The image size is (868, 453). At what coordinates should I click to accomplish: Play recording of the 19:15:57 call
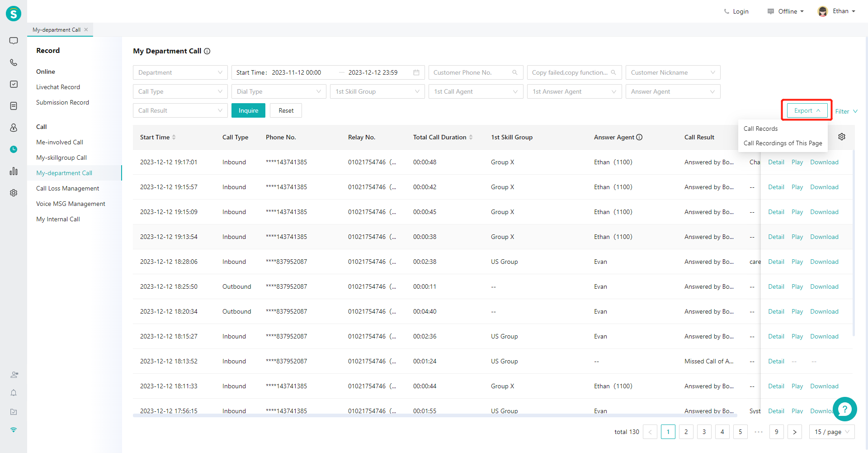(797, 187)
